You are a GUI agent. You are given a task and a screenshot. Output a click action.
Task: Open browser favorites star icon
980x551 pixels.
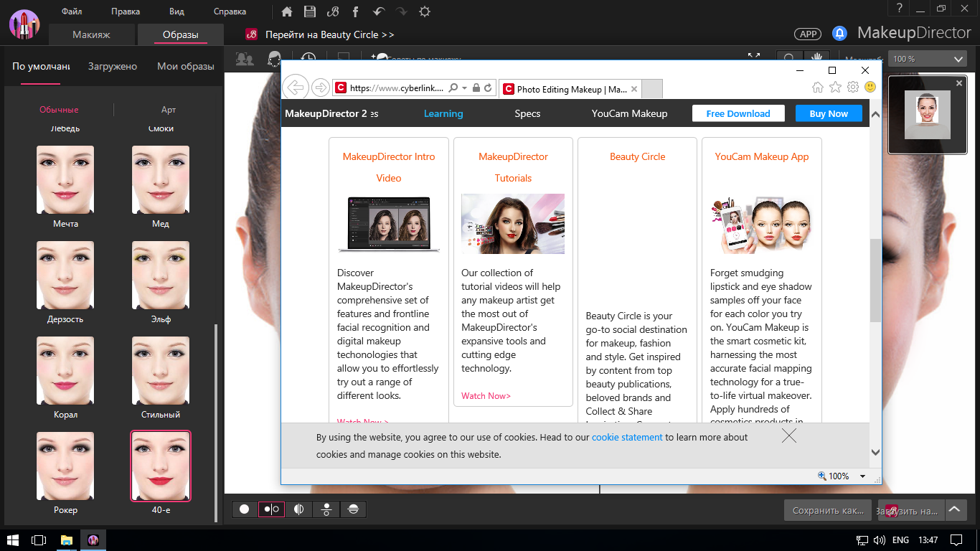pos(835,87)
